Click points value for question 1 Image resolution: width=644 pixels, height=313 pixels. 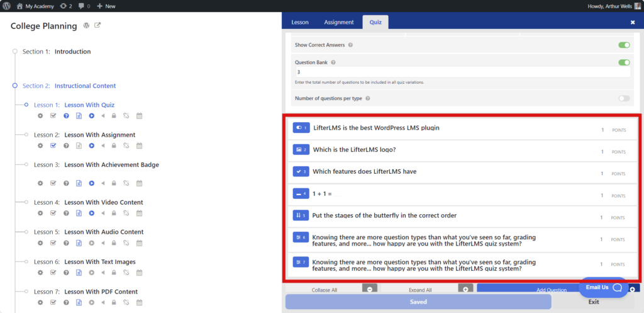602,130
